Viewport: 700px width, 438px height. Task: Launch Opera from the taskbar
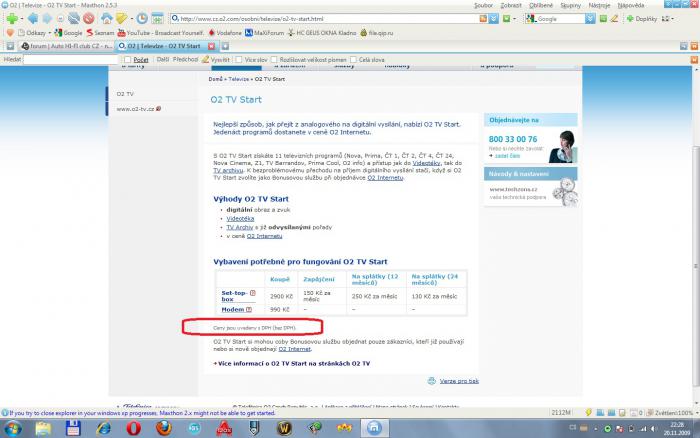pyautogui.click(x=133, y=428)
